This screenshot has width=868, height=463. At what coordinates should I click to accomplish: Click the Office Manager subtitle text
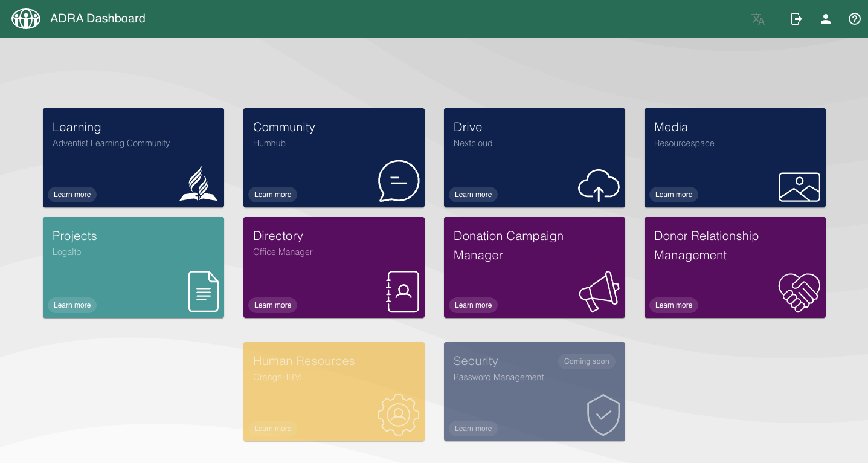[x=283, y=252]
